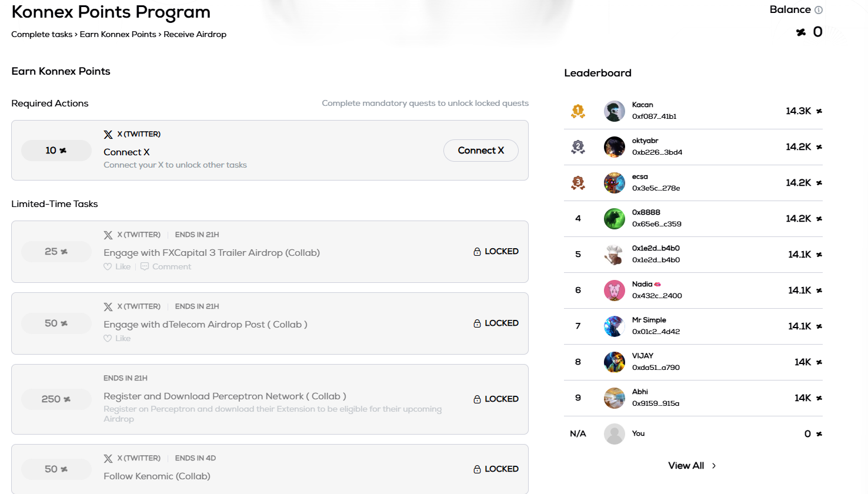Click the X logo in Connect X task

tap(108, 135)
